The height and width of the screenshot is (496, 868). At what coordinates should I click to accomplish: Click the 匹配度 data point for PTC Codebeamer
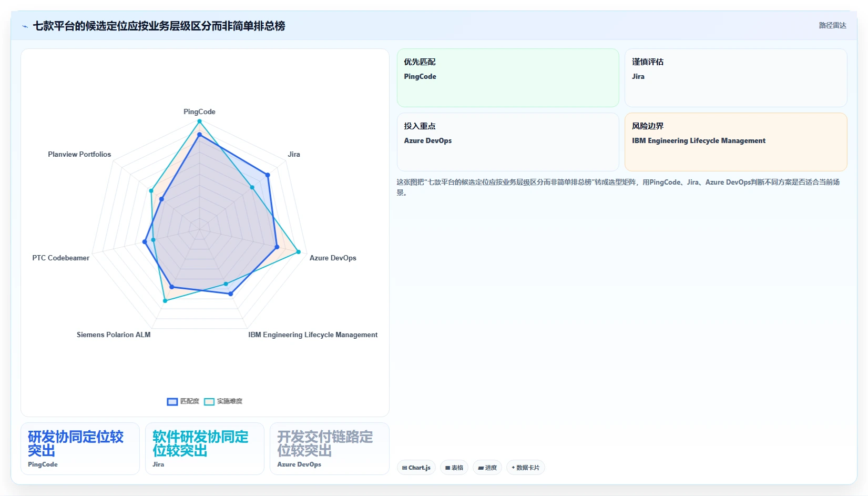click(x=145, y=242)
